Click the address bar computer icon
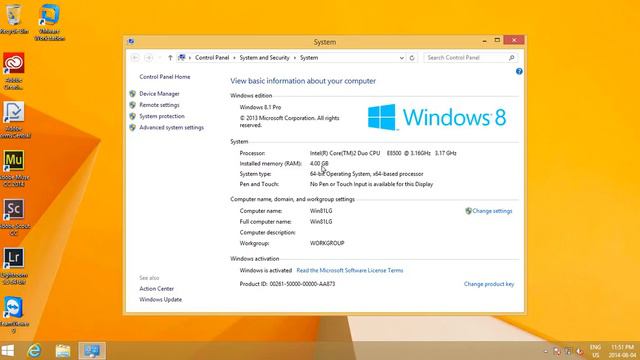The image size is (640, 360). (x=182, y=58)
